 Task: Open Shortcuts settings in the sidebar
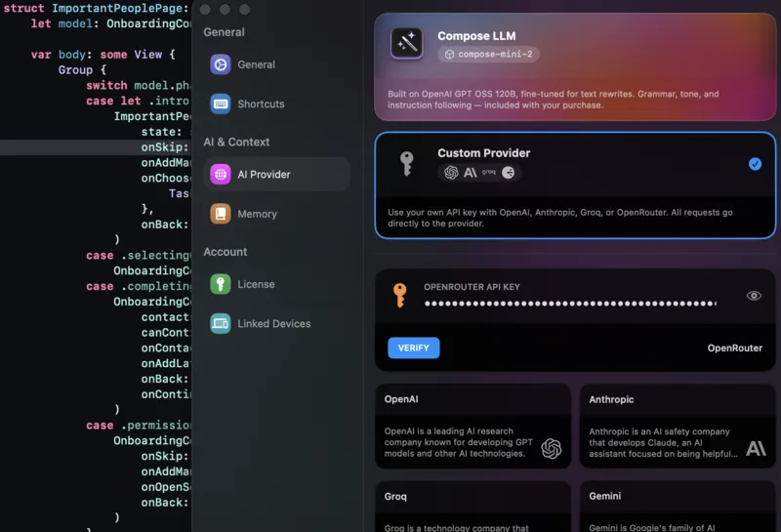[276, 104]
